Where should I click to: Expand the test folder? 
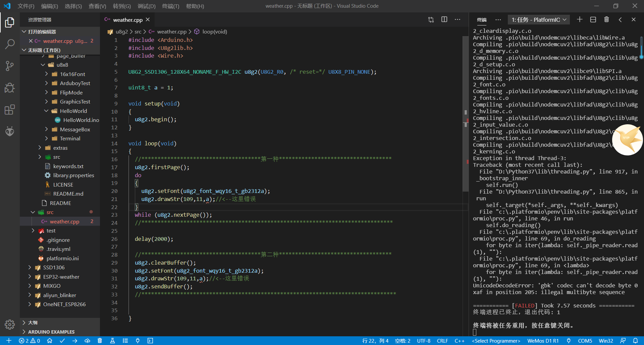(33, 230)
